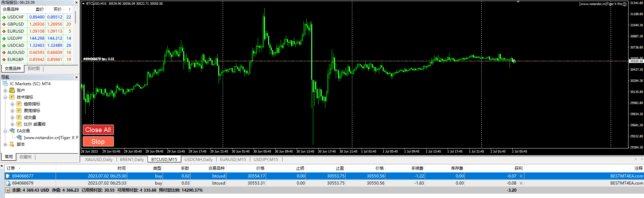644x198 pixels.
Task: Close the Market Watch panel
Action: (x=76, y=3)
